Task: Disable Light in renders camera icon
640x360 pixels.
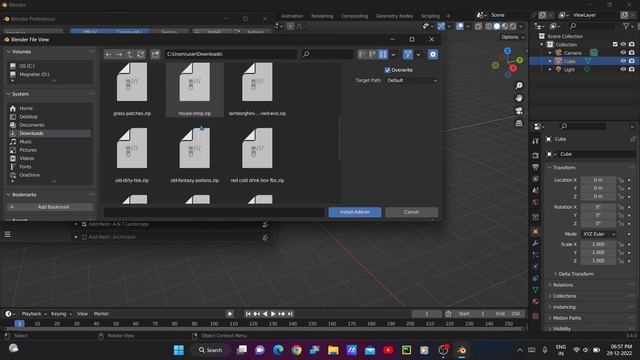Action: 632,69
